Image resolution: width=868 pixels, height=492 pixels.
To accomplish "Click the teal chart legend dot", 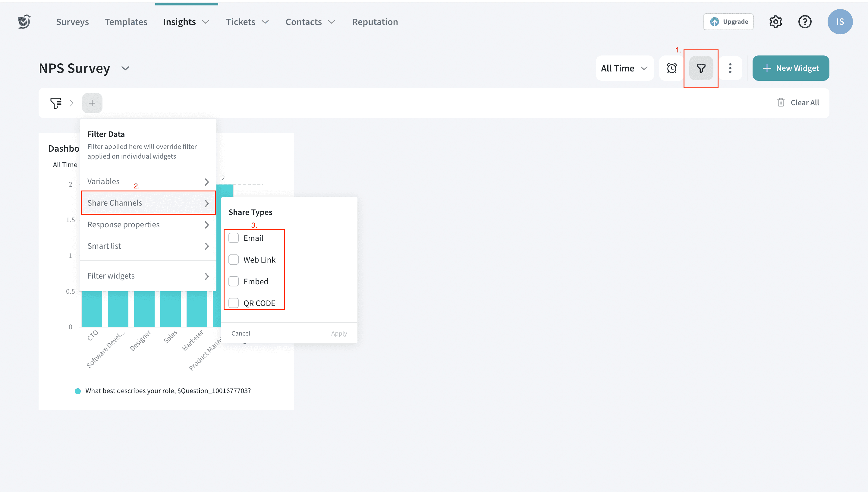I will pos(78,391).
